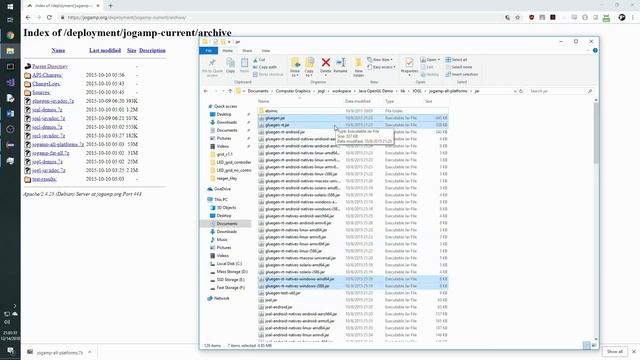Click Show all downloads button
Viewport: 640px width, 360px height.
pos(615,351)
